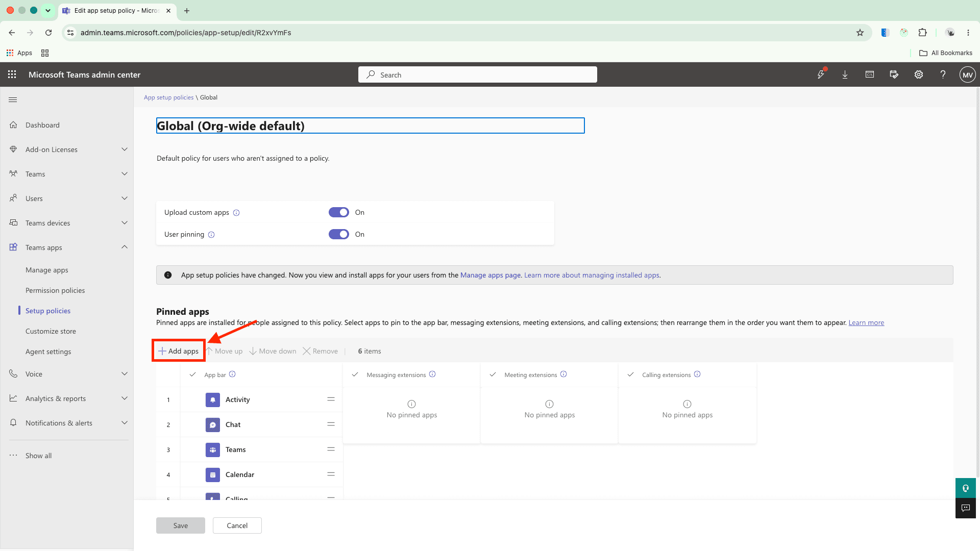This screenshot has height=551, width=980.
Task: Click the browser address bar URL
Action: click(186, 33)
